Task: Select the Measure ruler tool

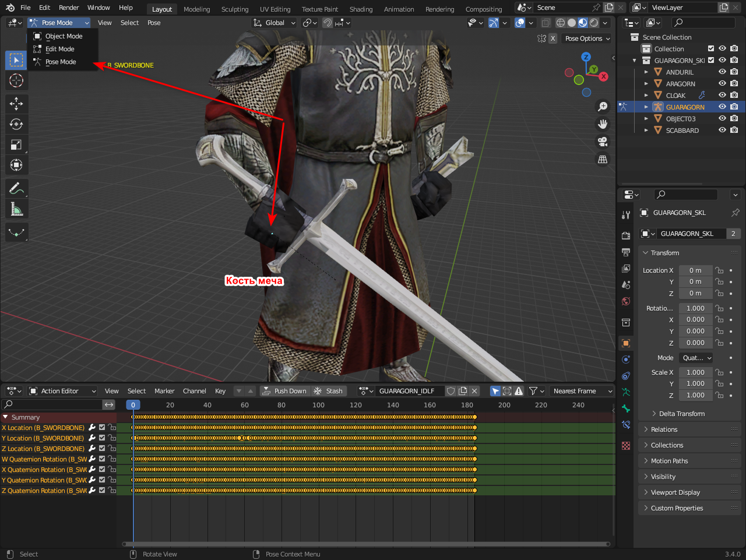Action: click(x=16, y=209)
